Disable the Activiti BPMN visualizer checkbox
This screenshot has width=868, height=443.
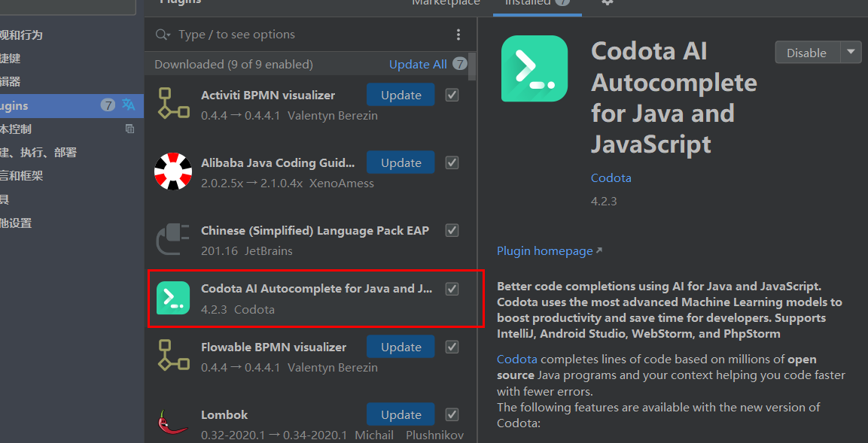tap(452, 95)
